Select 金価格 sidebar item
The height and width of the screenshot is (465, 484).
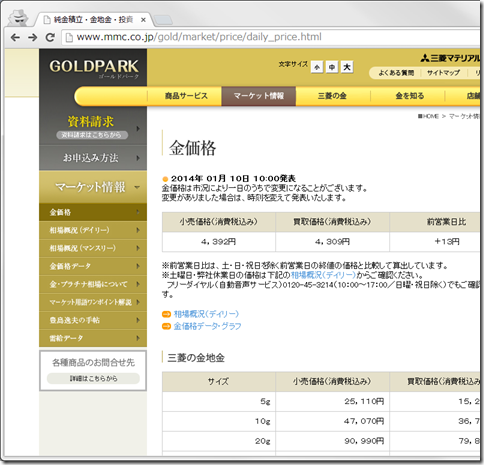click(93, 212)
